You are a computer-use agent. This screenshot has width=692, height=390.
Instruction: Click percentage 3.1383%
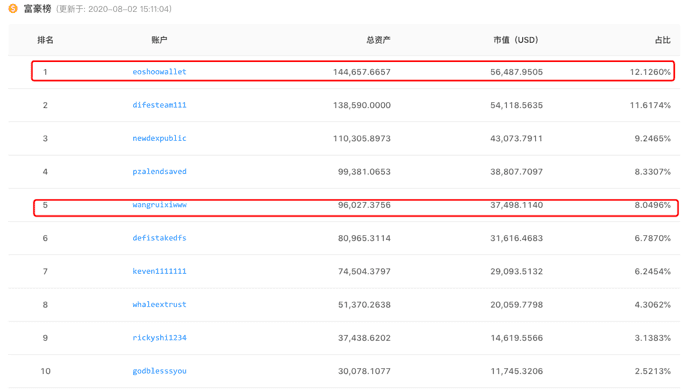(x=653, y=338)
